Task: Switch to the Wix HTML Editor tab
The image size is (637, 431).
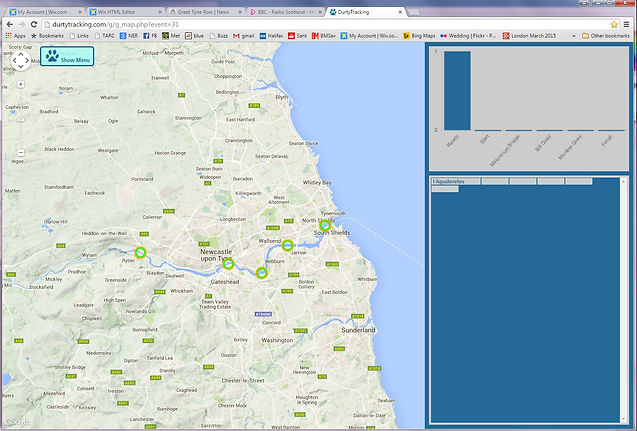Action: [x=125, y=12]
